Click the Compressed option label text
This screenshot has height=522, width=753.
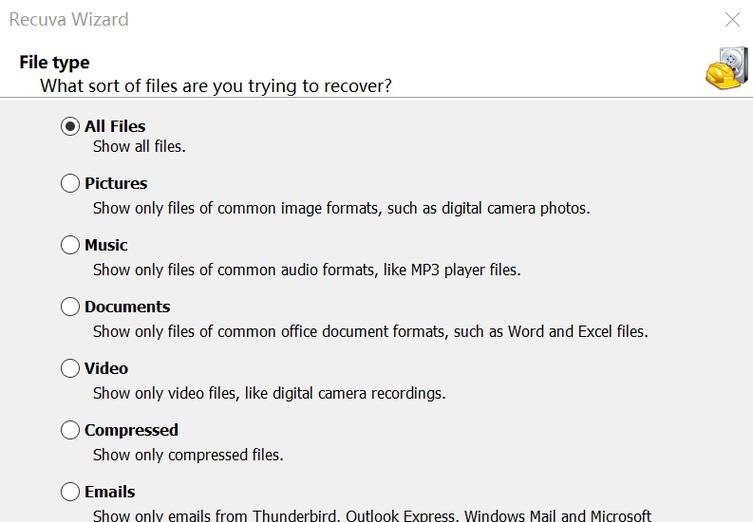(x=131, y=430)
